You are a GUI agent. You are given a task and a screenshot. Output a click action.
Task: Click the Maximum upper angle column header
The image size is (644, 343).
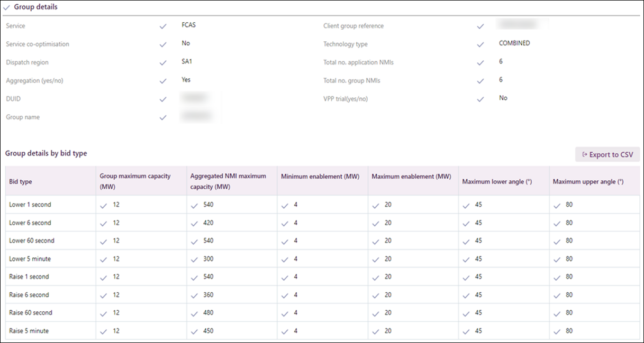click(x=588, y=182)
